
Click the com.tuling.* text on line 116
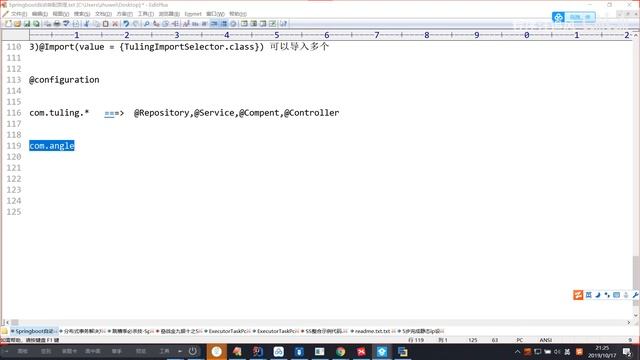pos(59,113)
